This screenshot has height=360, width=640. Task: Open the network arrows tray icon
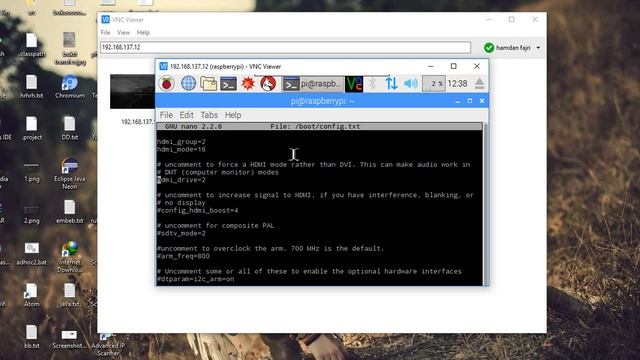point(391,84)
